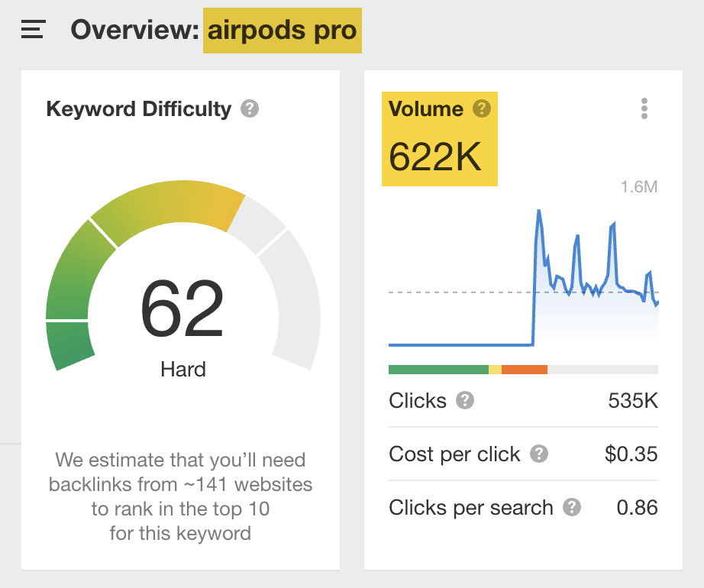The width and height of the screenshot is (704, 588).
Task: Open the hamburger navigation menu
Action: [x=31, y=28]
